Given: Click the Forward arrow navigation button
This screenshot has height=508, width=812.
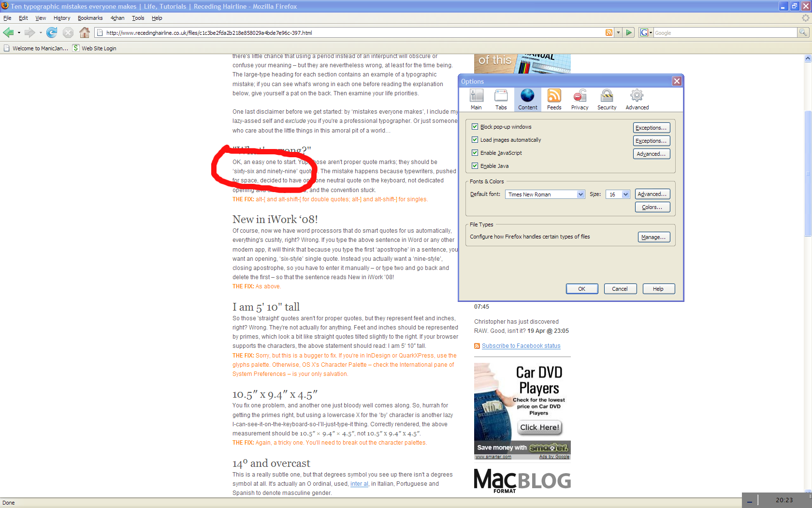Looking at the screenshot, I should coord(29,33).
